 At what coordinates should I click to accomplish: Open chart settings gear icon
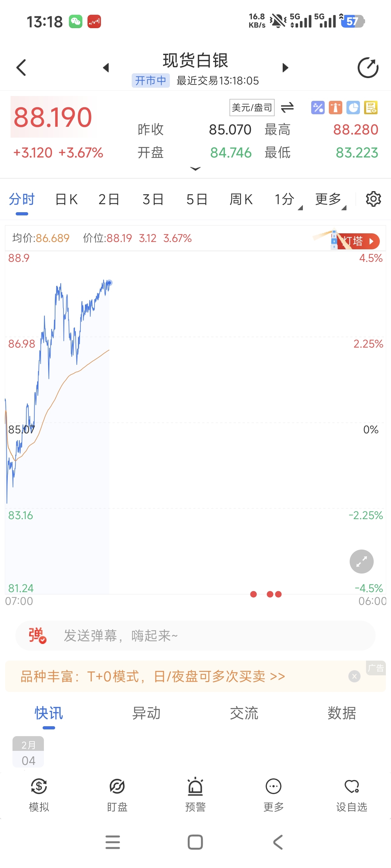[373, 199]
